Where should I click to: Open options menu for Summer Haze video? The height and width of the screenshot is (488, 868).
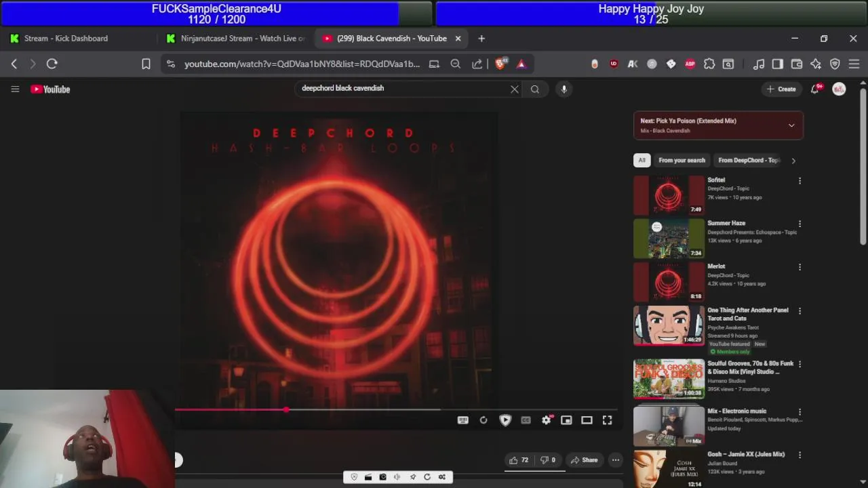pyautogui.click(x=800, y=224)
